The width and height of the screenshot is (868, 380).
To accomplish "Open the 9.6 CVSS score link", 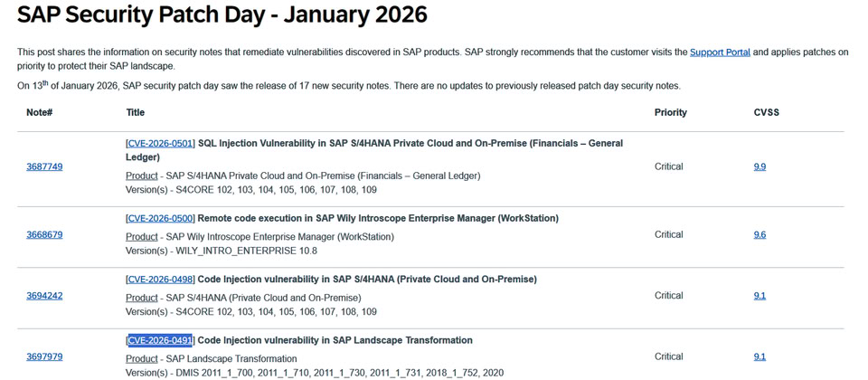I will [759, 235].
